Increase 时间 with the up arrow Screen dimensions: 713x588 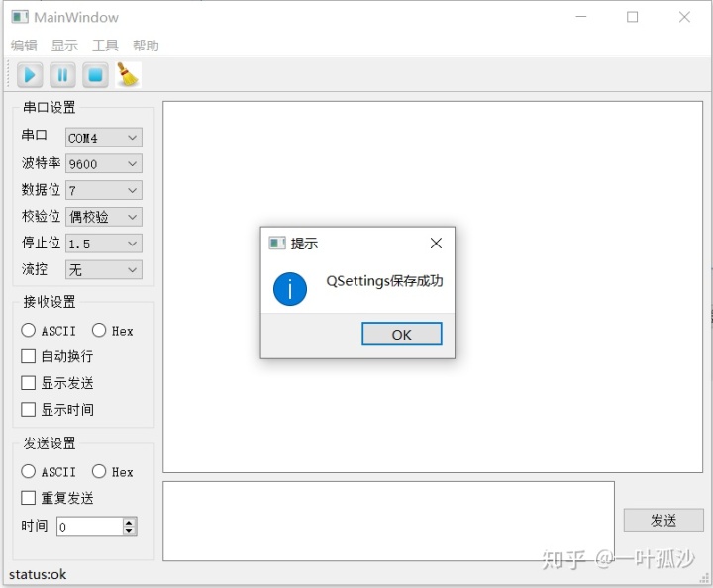coord(129,522)
